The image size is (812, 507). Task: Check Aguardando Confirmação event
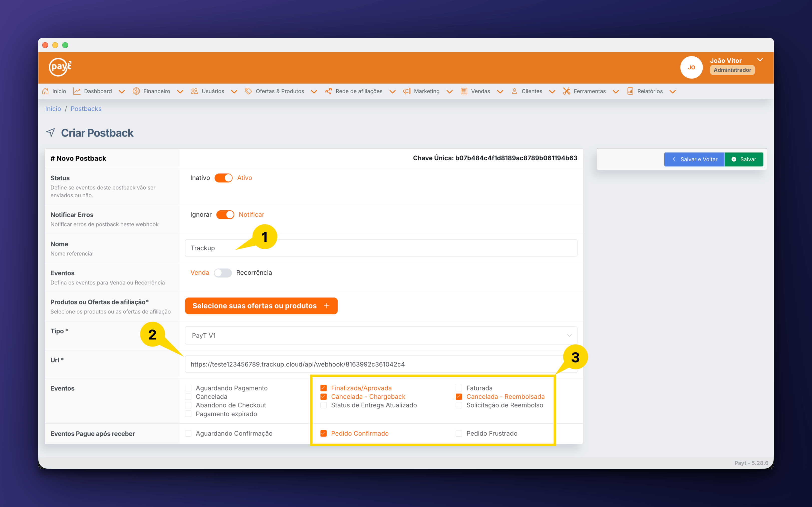tap(188, 433)
